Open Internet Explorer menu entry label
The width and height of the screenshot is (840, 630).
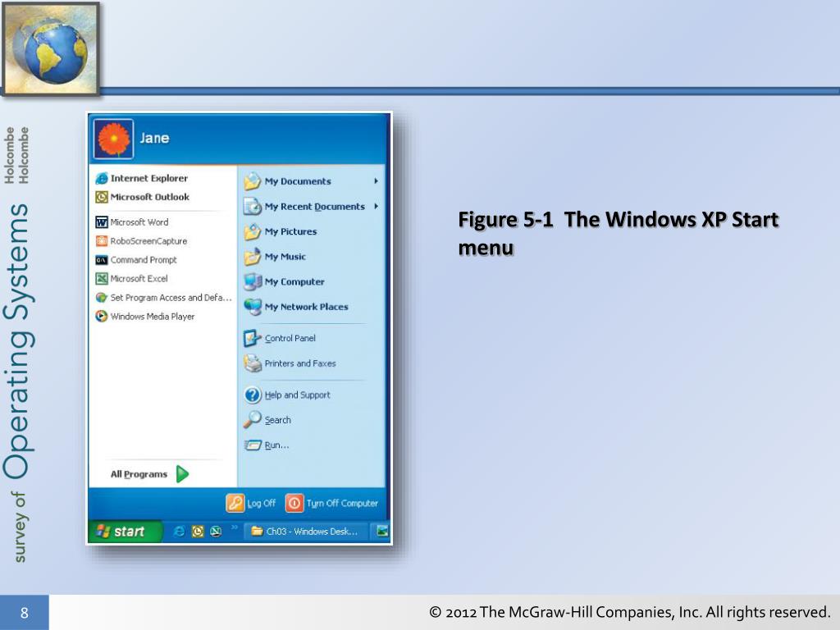(149, 178)
